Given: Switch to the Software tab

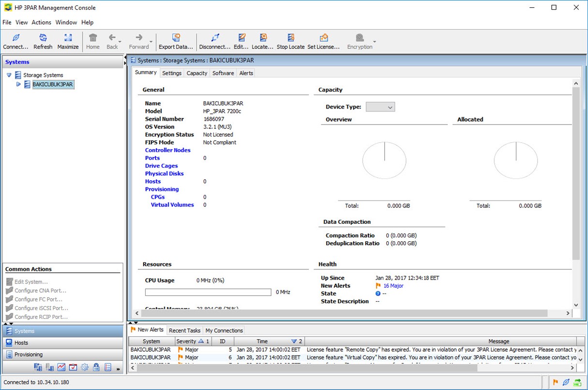Looking at the screenshot, I should tap(223, 73).
